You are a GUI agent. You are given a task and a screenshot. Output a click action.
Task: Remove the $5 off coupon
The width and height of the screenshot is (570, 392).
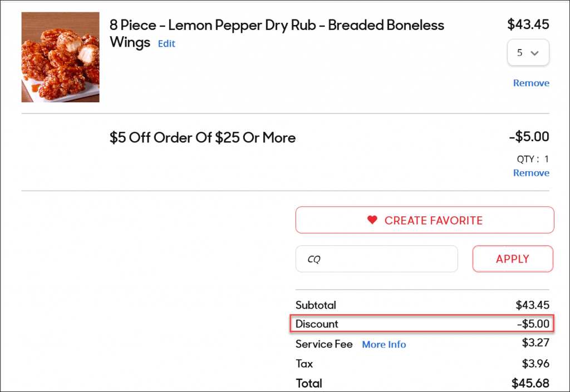pos(531,173)
